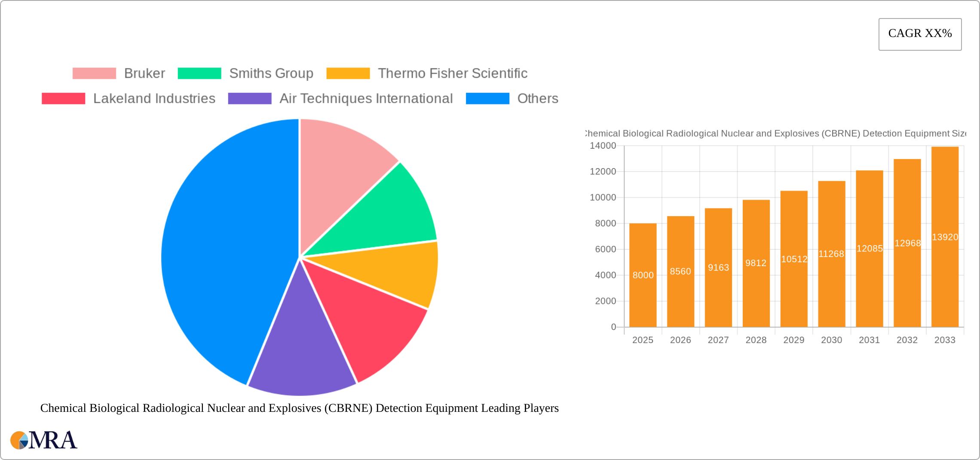The image size is (980, 460).
Task: Select the Thermo Fisher Scientific orange legend swatch
Action: coord(348,73)
